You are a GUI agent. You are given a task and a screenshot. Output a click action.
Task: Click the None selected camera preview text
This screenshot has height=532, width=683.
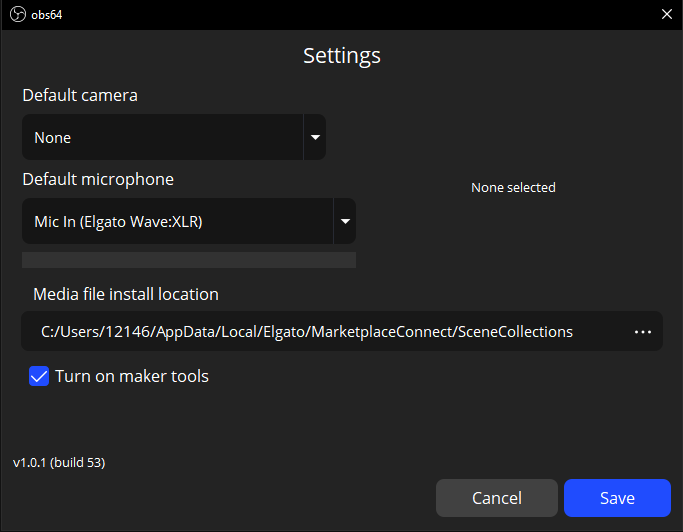[513, 188]
